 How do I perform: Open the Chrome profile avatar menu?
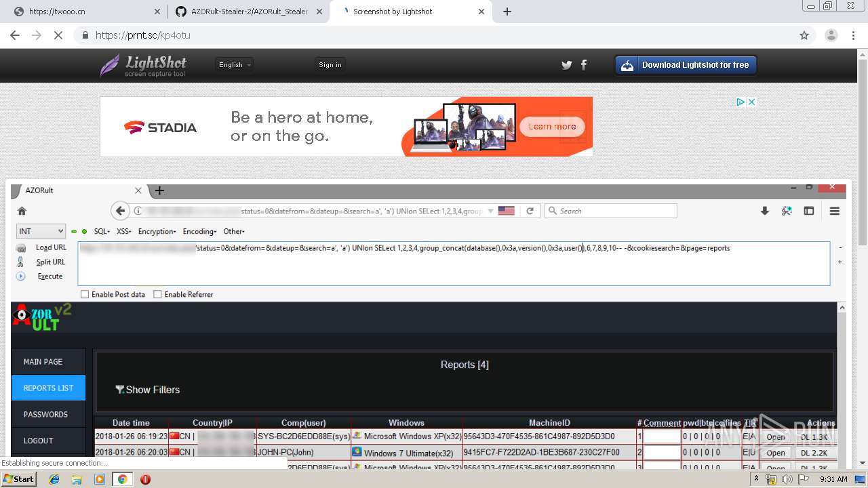pos(831,35)
